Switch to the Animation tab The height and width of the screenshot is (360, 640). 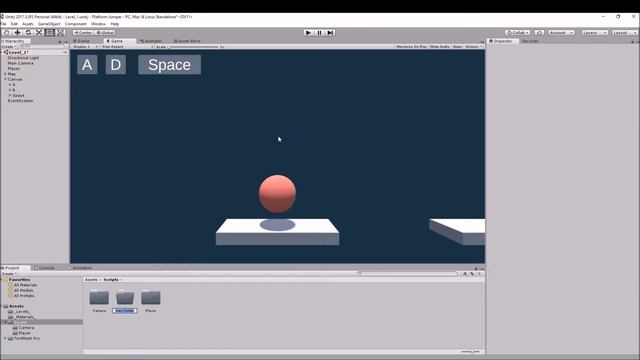(80, 268)
